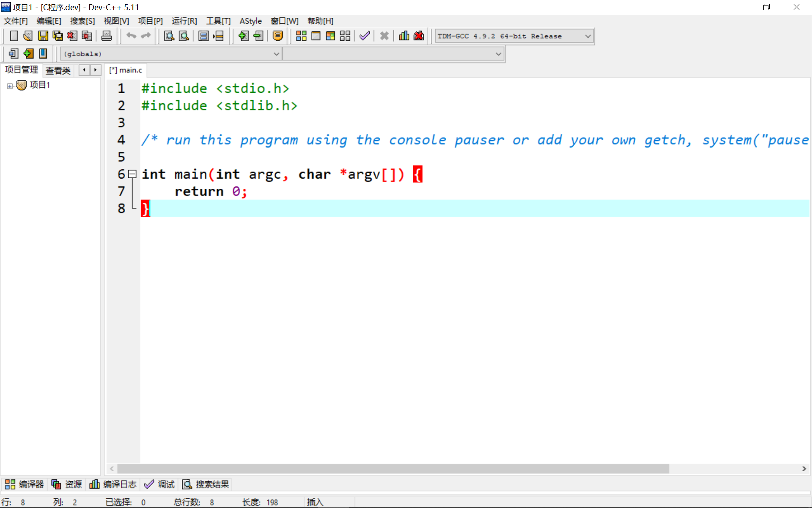
Task: Switch to the 查看类 tab
Action: 58,70
